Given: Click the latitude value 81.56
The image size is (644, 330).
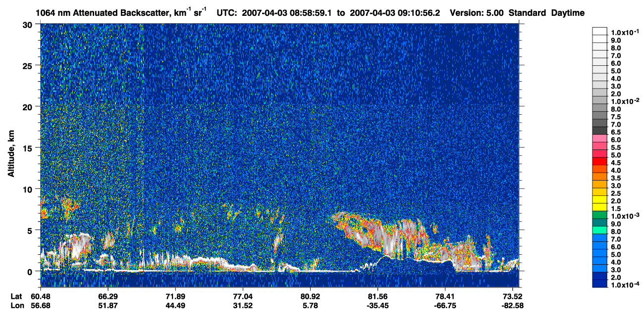Looking at the screenshot, I should pos(378,296).
